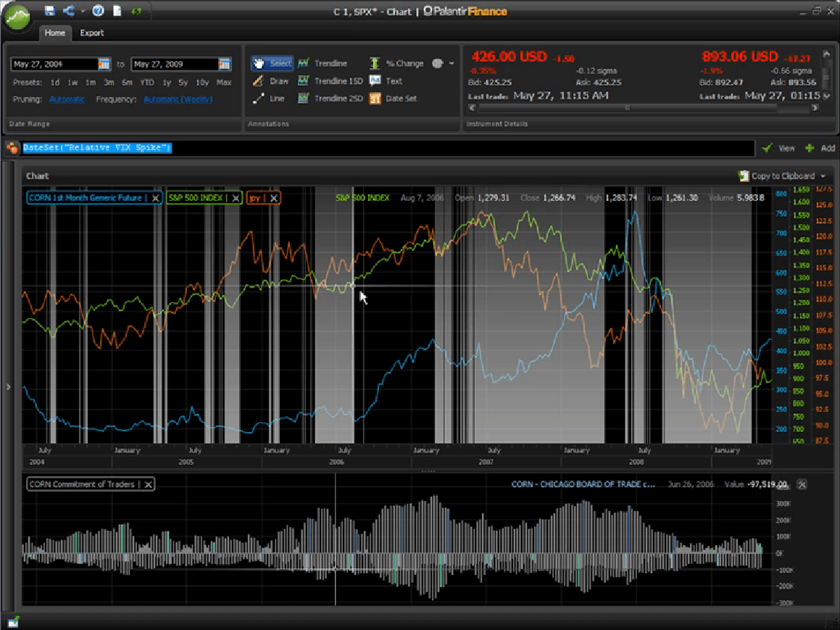Screen dimensions: 840x630
Task: Select the CORN Commitment of Traders tag
Action: (x=82, y=484)
